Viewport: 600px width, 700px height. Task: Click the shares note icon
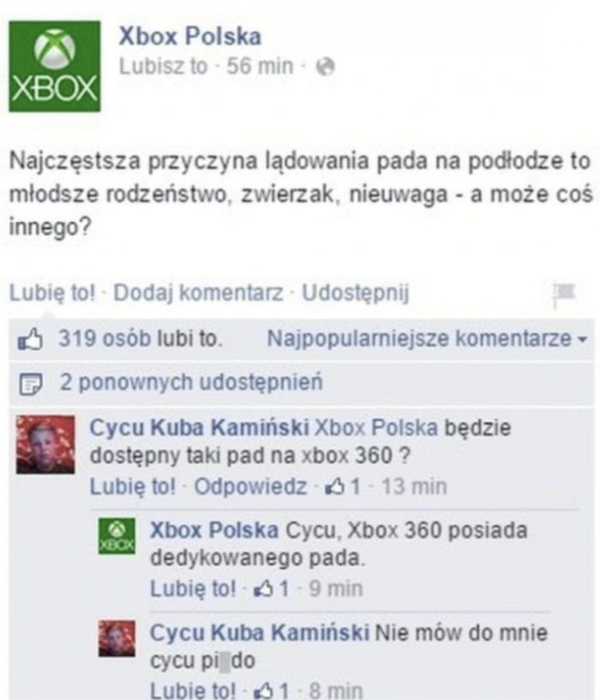pos(30,384)
